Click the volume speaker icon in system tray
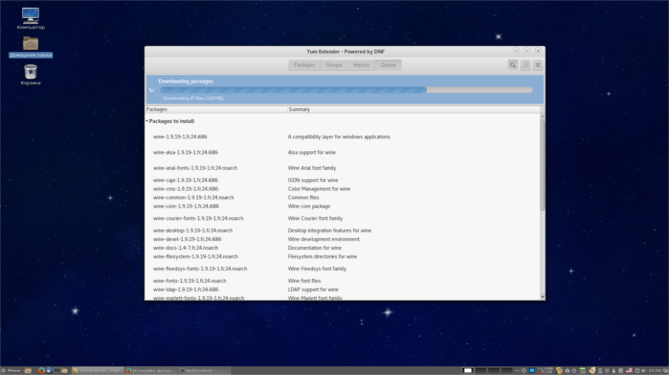The width and height of the screenshot is (669, 375). 643,370
